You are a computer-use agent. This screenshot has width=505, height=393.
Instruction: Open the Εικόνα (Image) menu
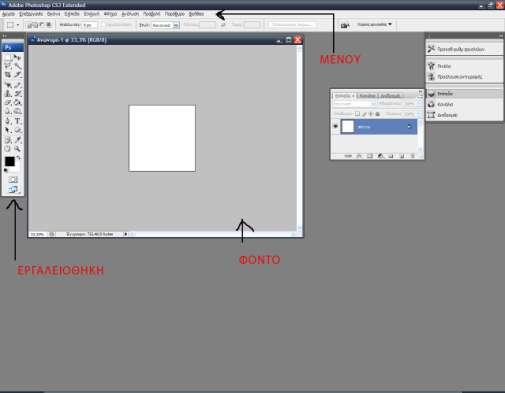[53, 14]
